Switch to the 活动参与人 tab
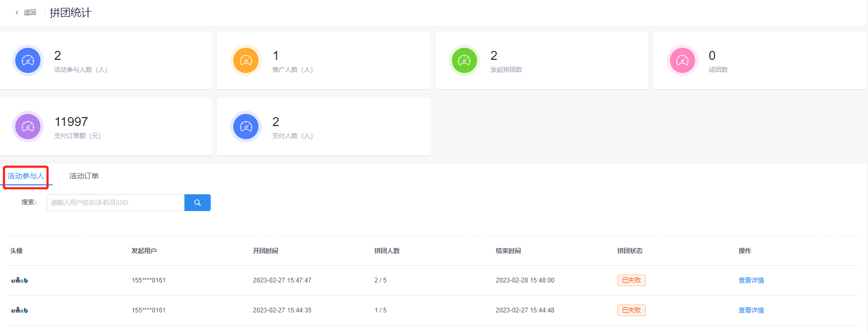The width and height of the screenshot is (868, 335). pos(26,176)
